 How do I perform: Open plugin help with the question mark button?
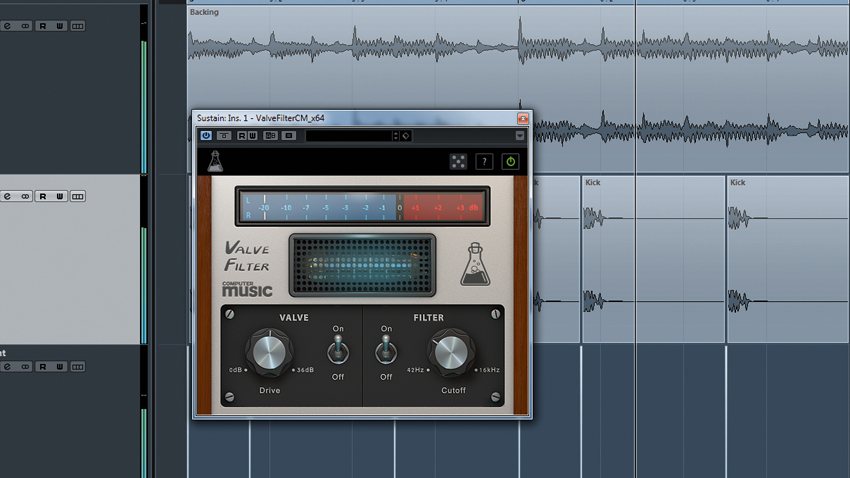[484, 162]
